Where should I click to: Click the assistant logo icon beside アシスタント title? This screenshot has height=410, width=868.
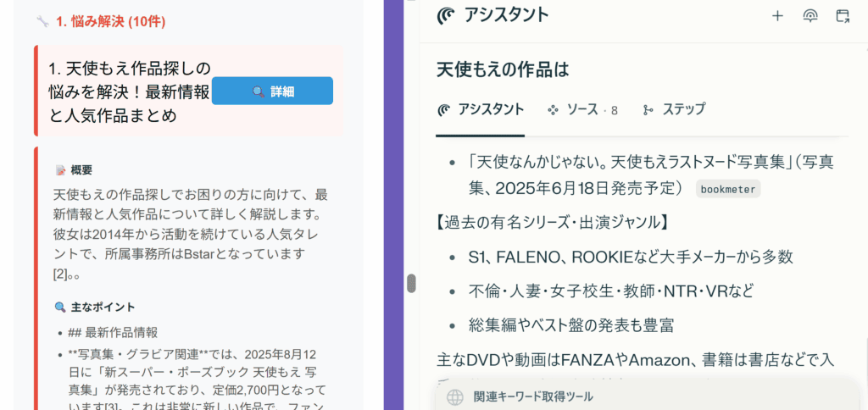tap(446, 15)
